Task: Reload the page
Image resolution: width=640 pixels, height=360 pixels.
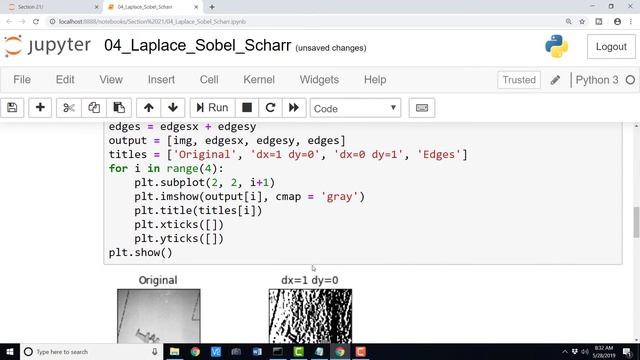Action: 36,22
